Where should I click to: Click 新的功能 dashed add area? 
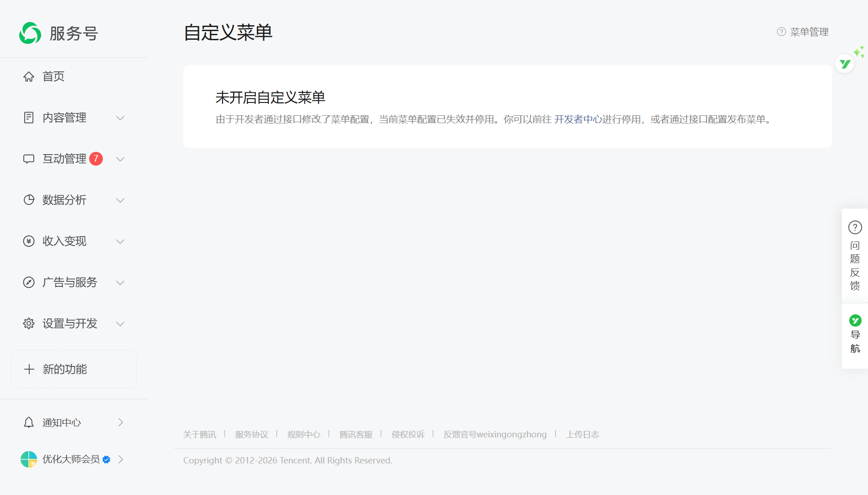(64, 369)
